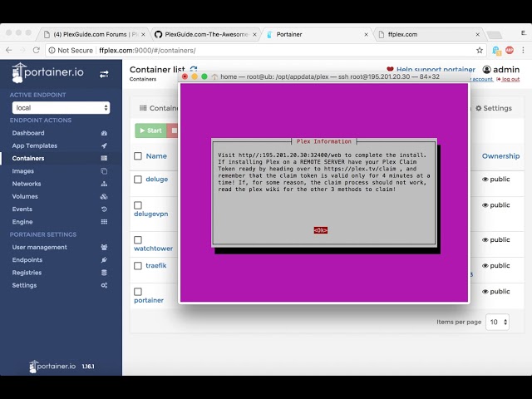Click the sidebar Settings cogs icon

[104, 285]
